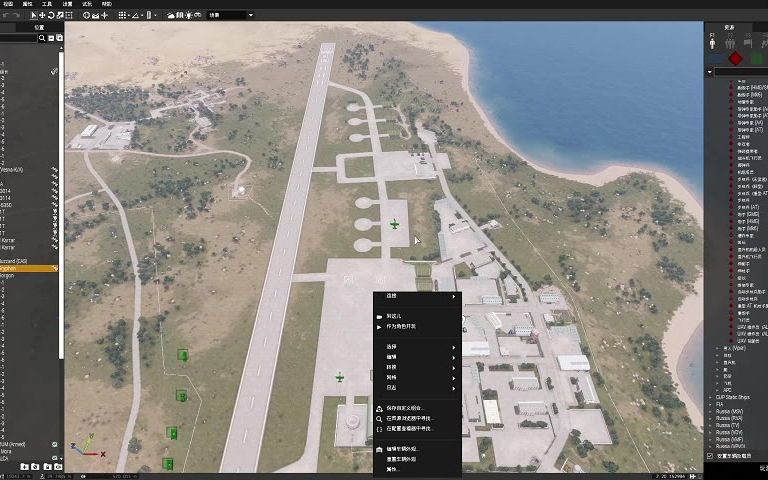
Task: Select the F1 single unit objects mode
Action: point(712,41)
